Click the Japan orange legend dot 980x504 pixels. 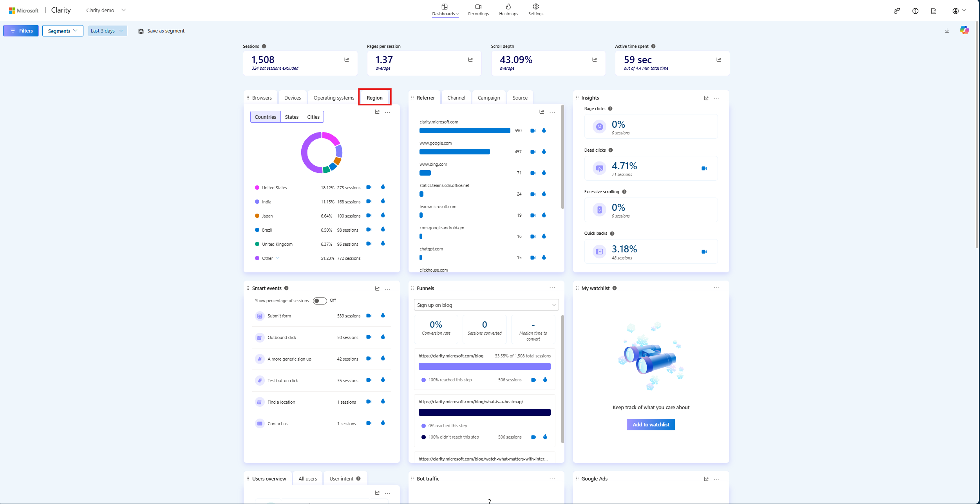[257, 216]
